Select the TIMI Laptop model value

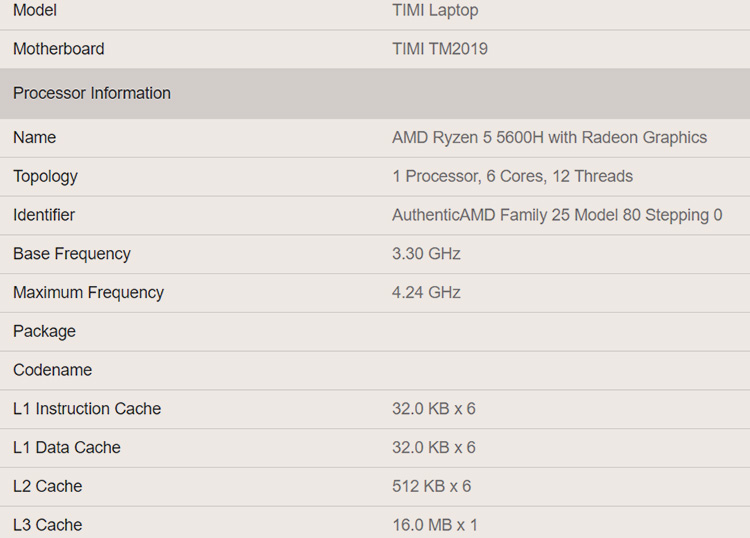point(435,10)
